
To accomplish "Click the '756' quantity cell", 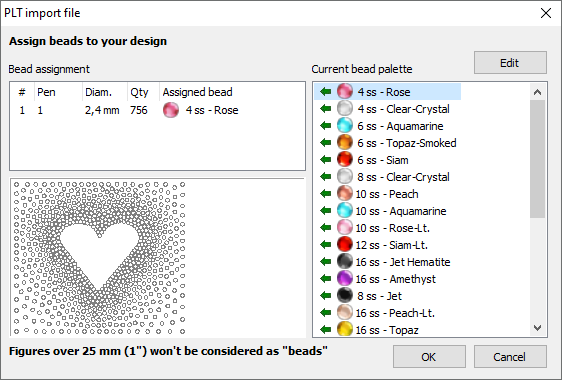I will pyautogui.click(x=139, y=110).
